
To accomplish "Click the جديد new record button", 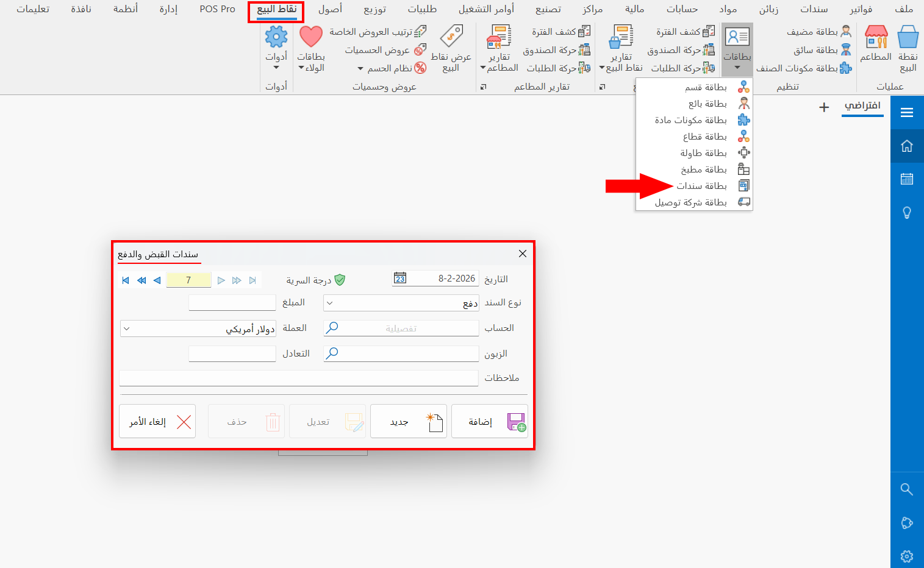I will point(408,421).
